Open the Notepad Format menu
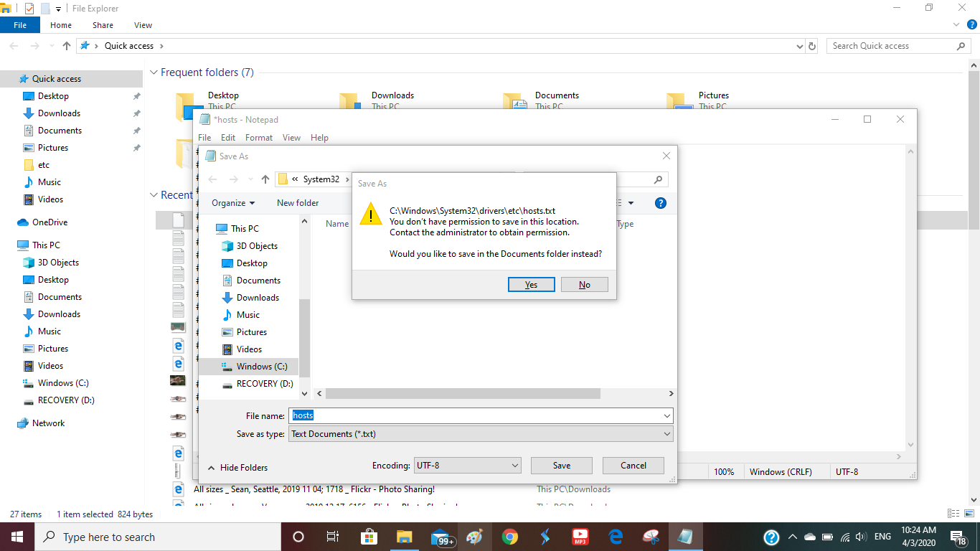This screenshot has width=980, height=551. click(x=259, y=138)
